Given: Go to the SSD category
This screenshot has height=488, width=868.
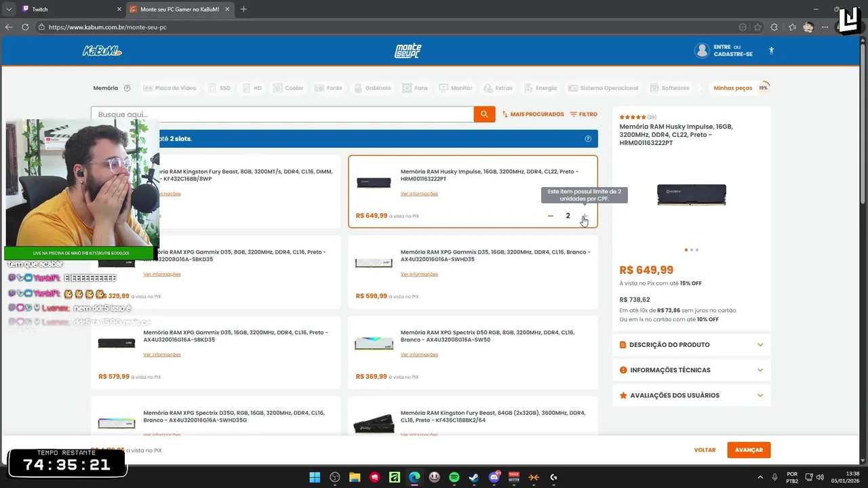Looking at the screenshot, I should [219, 88].
